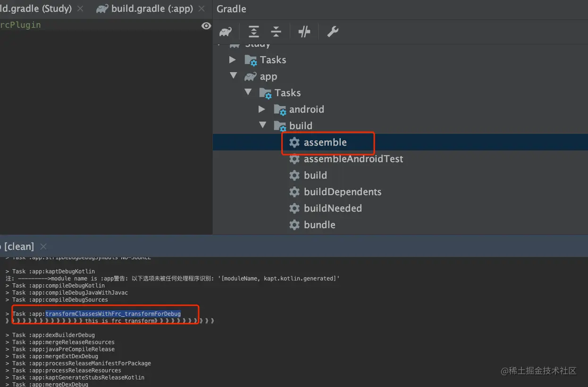Expand the top-level Tasks folder
This screenshot has height=387, width=588.
point(232,60)
